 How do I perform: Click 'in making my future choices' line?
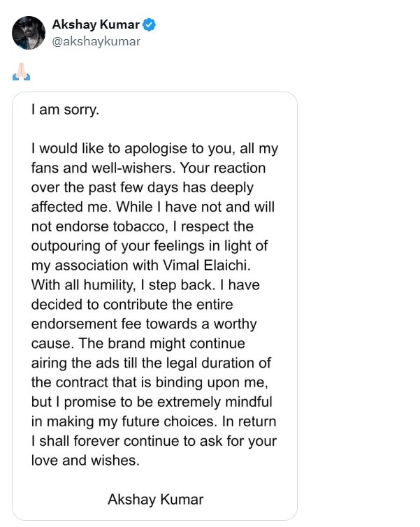point(124,421)
